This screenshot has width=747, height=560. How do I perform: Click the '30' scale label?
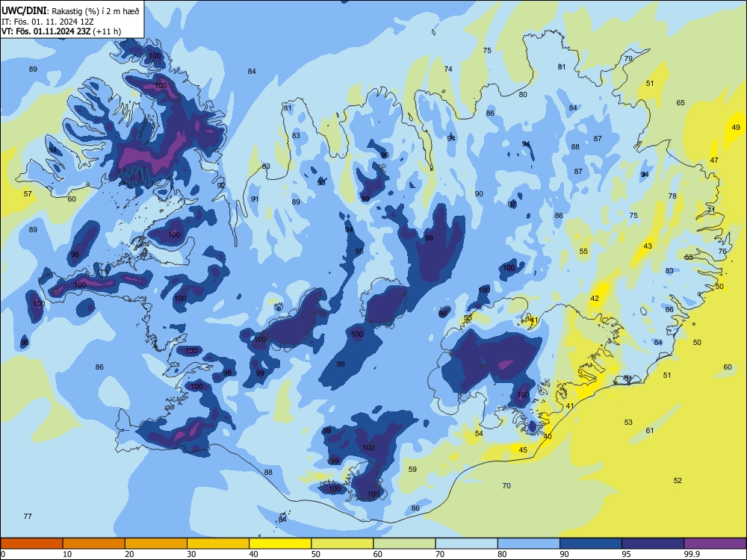(x=191, y=554)
